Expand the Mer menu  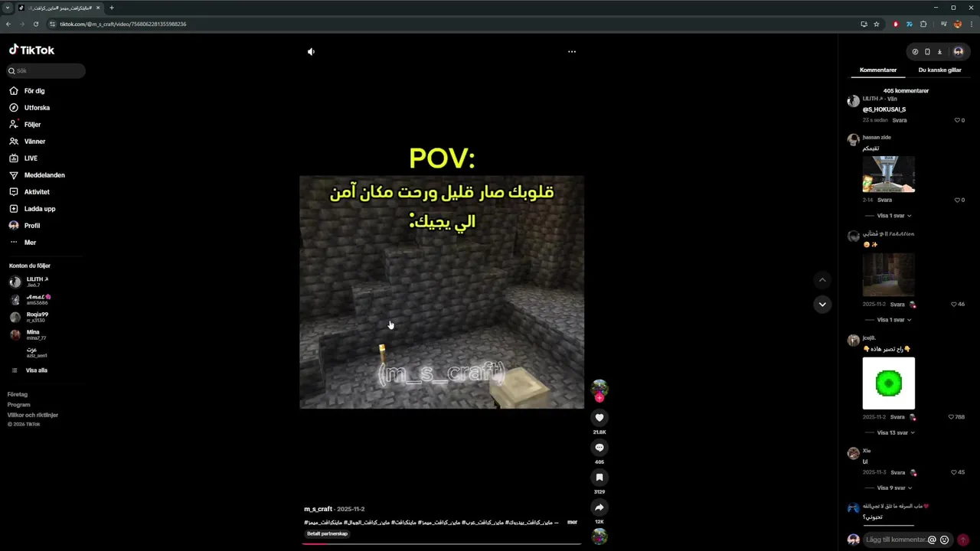click(x=30, y=243)
